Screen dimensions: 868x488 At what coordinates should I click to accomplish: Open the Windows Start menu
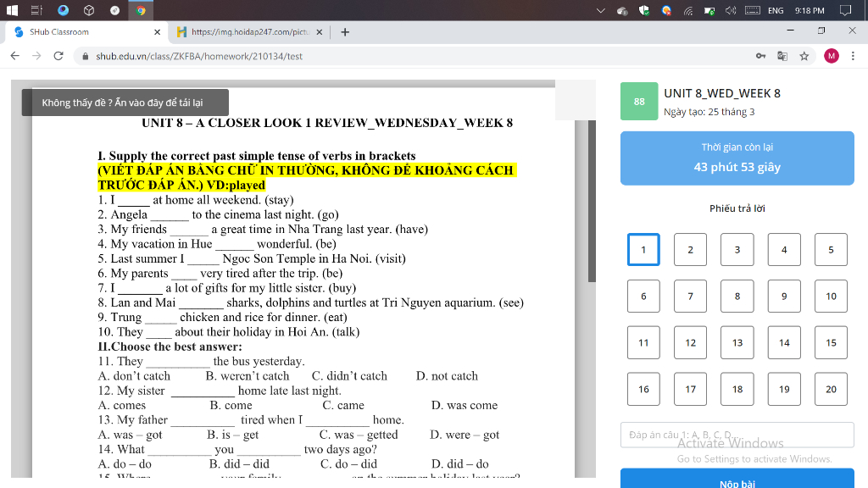[x=12, y=10]
